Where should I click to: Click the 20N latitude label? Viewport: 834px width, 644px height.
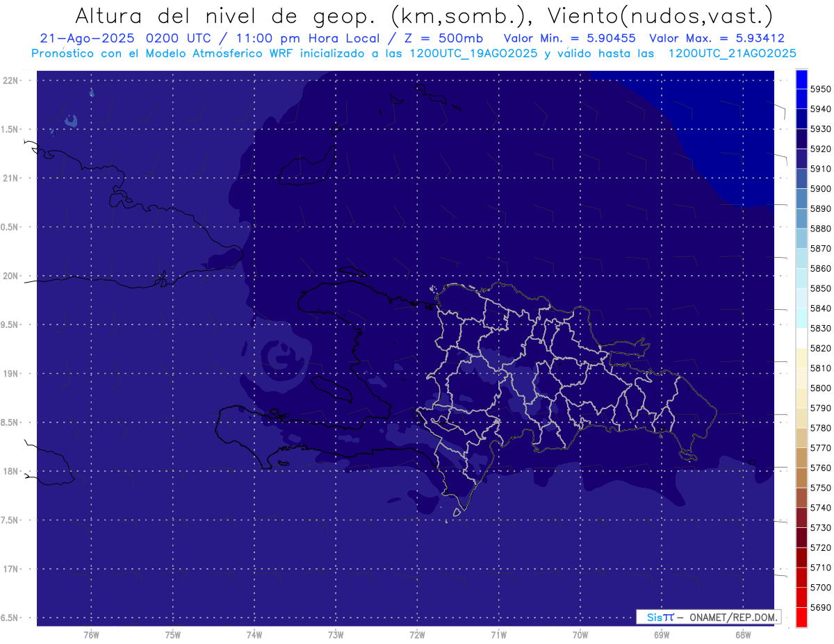10,276
